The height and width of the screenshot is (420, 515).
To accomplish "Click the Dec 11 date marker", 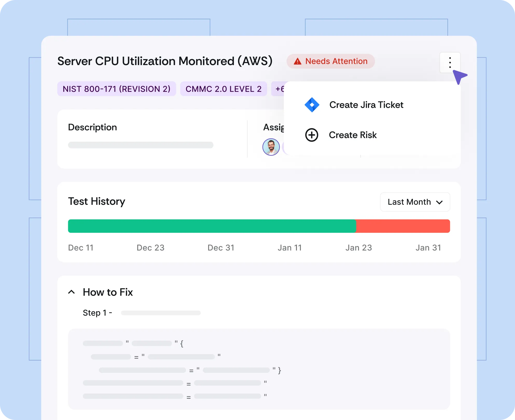I will [x=81, y=248].
